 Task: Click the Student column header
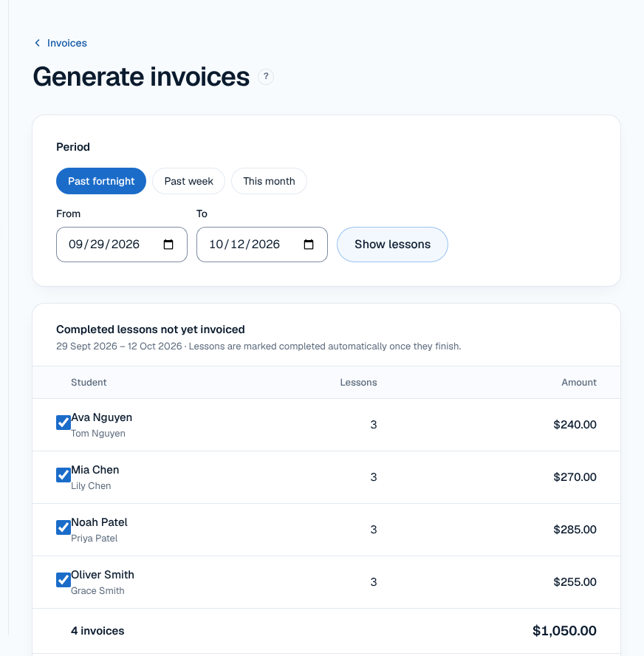(x=89, y=383)
